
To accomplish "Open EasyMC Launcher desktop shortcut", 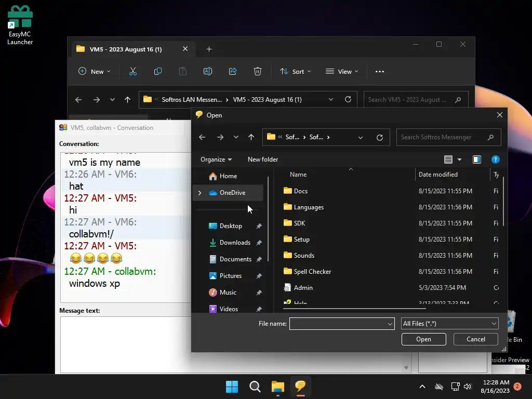I will (x=20, y=25).
